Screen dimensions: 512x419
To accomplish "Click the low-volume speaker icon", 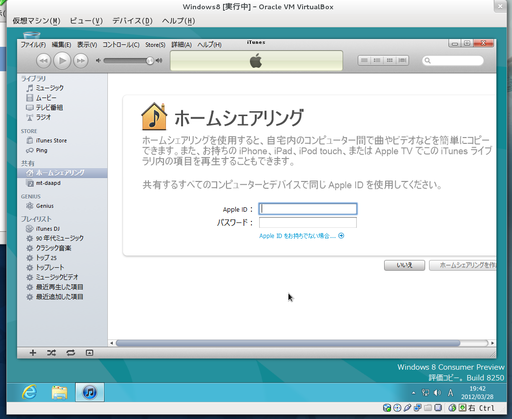I will (98, 61).
